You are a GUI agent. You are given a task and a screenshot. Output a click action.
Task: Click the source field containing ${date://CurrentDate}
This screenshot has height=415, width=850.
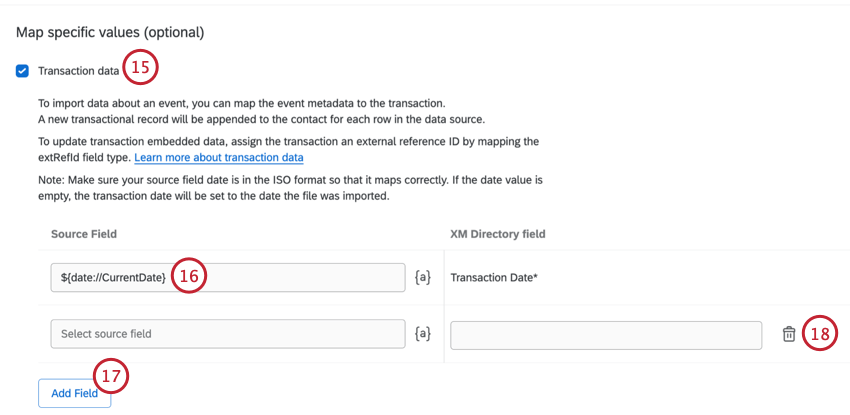click(x=110, y=277)
